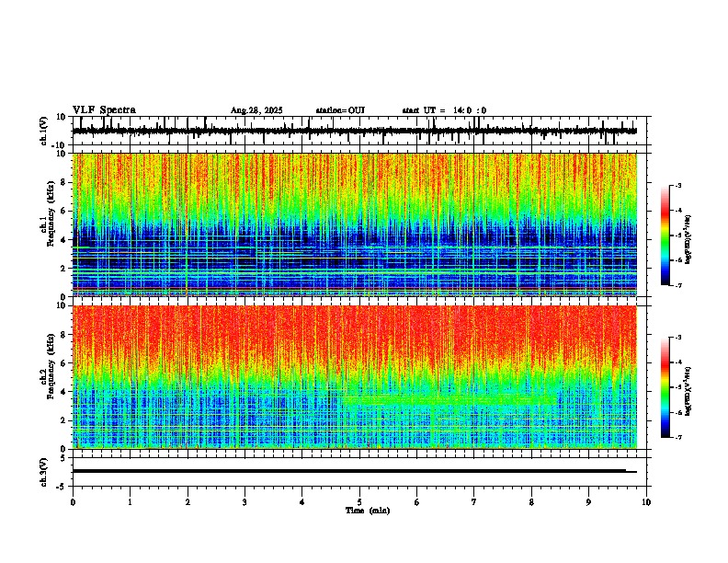The width and height of the screenshot is (728, 563).
Task: Click the "-3" label on ch.1 color bar
Action: point(677,186)
